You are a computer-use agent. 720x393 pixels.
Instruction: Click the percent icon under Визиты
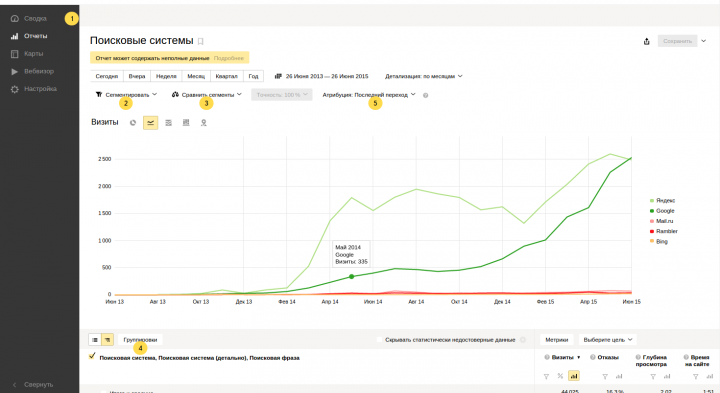click(x=560, y=376)
